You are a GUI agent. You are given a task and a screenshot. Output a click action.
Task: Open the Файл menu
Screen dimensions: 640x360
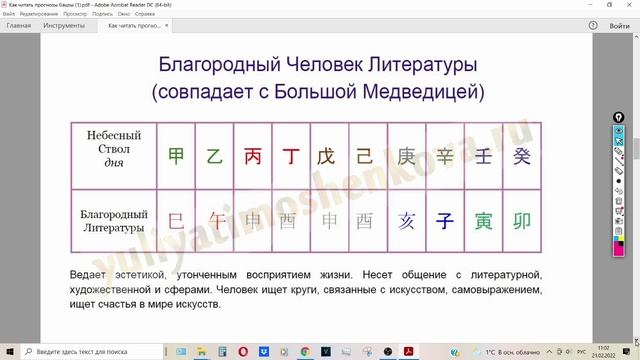[9, 14]
